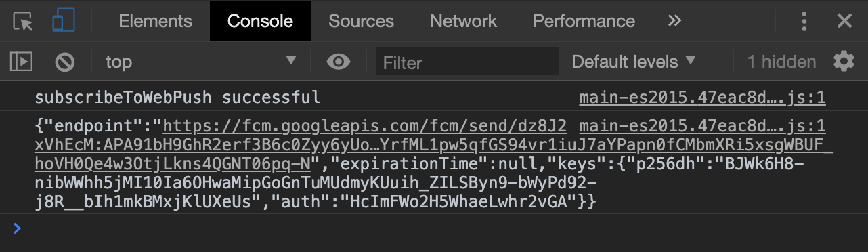Image resolution: width=868 pixels, height=252 pixels.
Task: Click the 1 hidden messages label
Action: [781, 62]
